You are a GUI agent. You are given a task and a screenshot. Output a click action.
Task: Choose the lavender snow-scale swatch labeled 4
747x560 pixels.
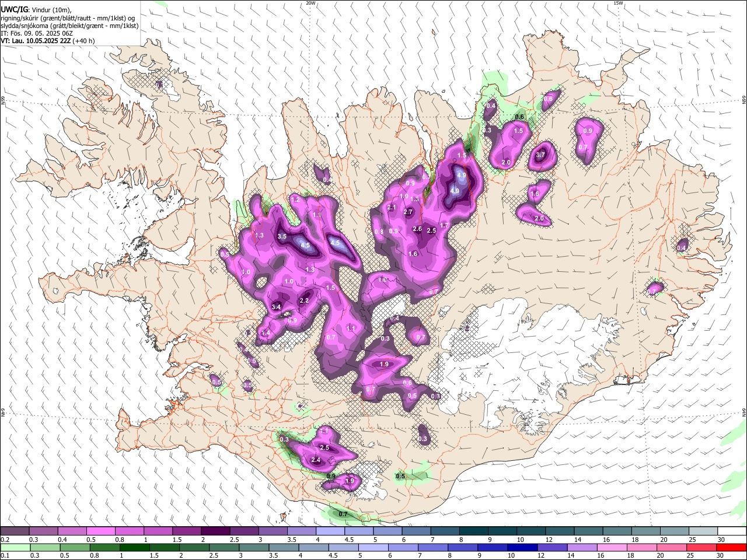(330, 531)
